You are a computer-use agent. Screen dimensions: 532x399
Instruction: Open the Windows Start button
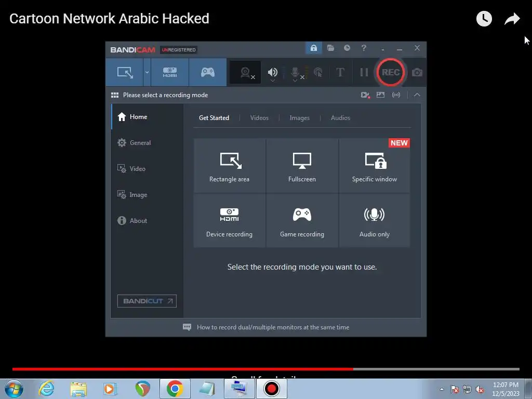coord(14,389)
